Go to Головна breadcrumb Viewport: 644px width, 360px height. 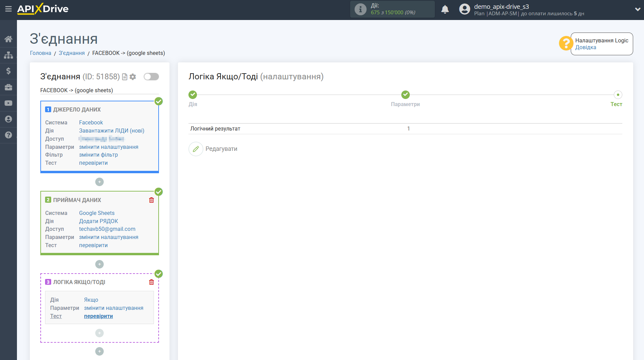pos(41,53)
